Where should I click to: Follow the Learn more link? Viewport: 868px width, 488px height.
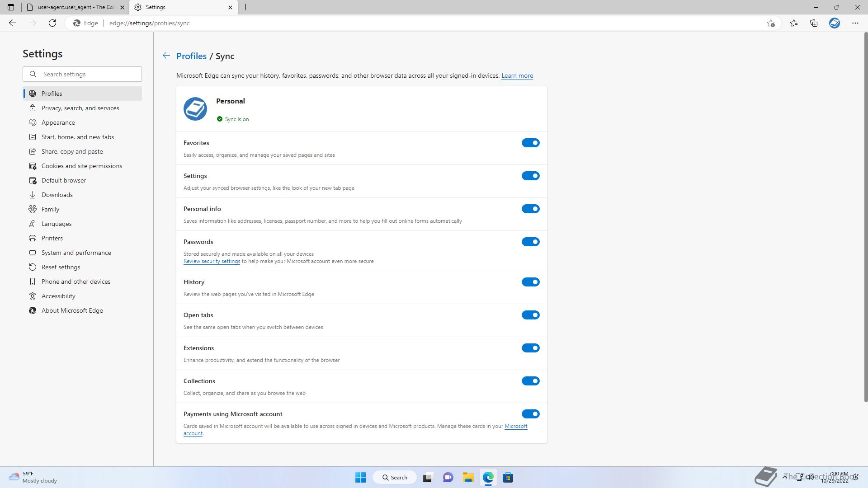click(x=517, y=75)
